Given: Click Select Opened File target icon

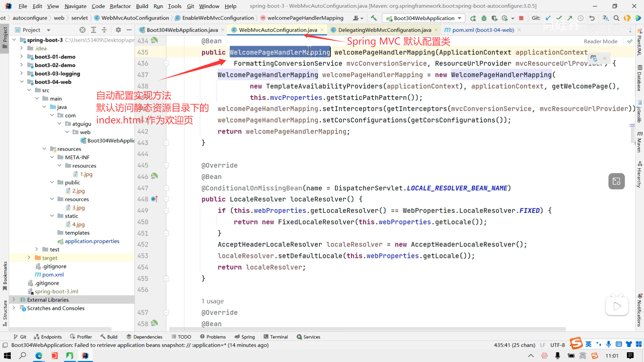Looking at the screenshot, I should click(x=83, y=30).
